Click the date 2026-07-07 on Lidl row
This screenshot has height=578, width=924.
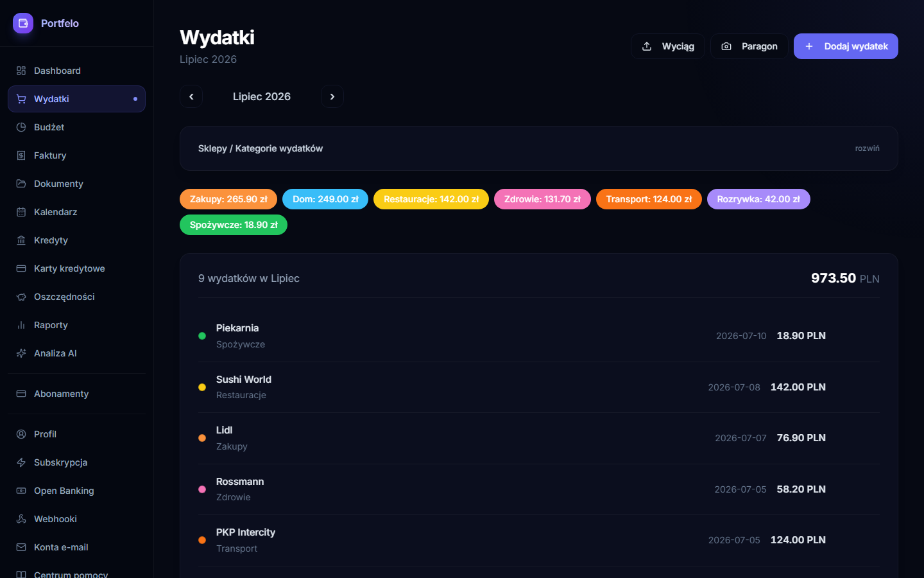point(740,438)
